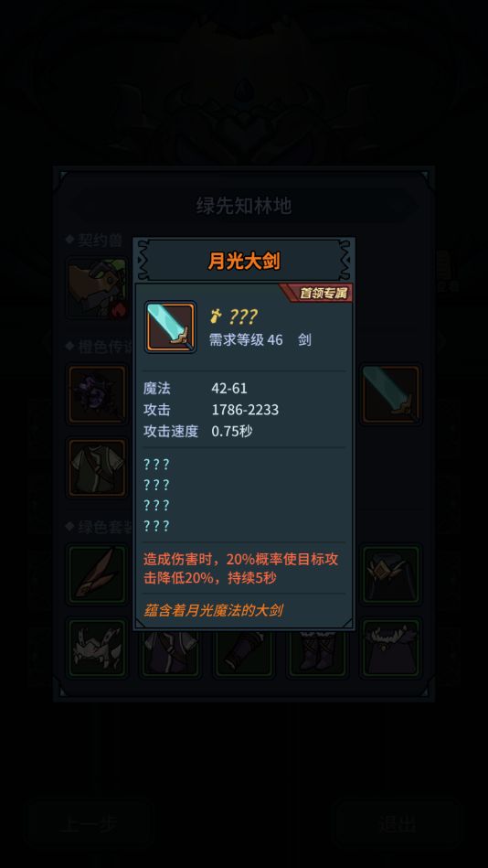Select the purple mask legendary item
Viewport: 488px width, 868px height.
tap(98, 394)
